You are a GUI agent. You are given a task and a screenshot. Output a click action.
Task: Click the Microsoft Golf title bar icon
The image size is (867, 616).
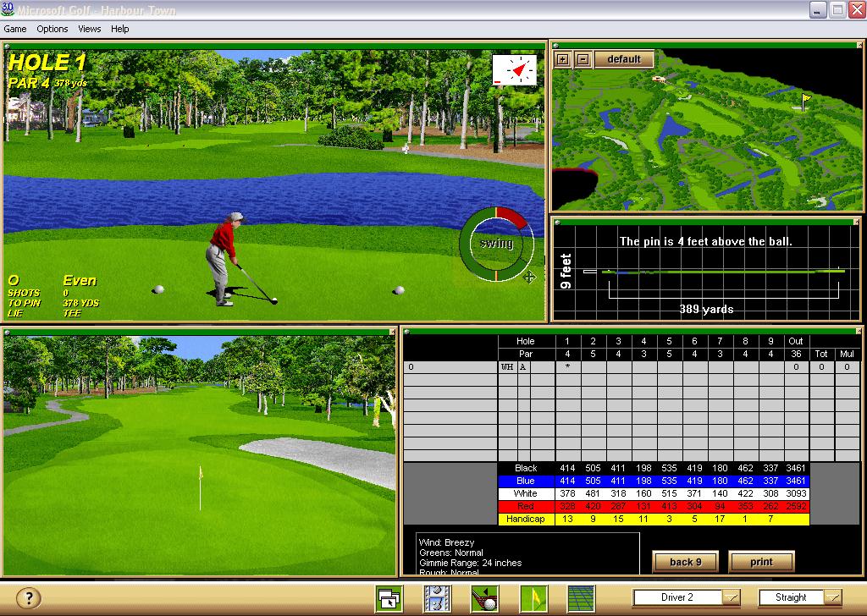[x=8, y=9]
